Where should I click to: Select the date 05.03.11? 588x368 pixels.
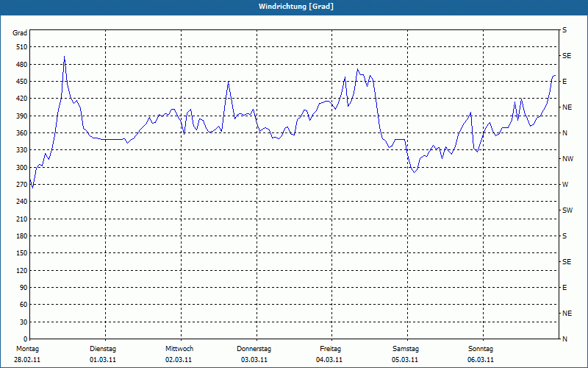(405, 360)
